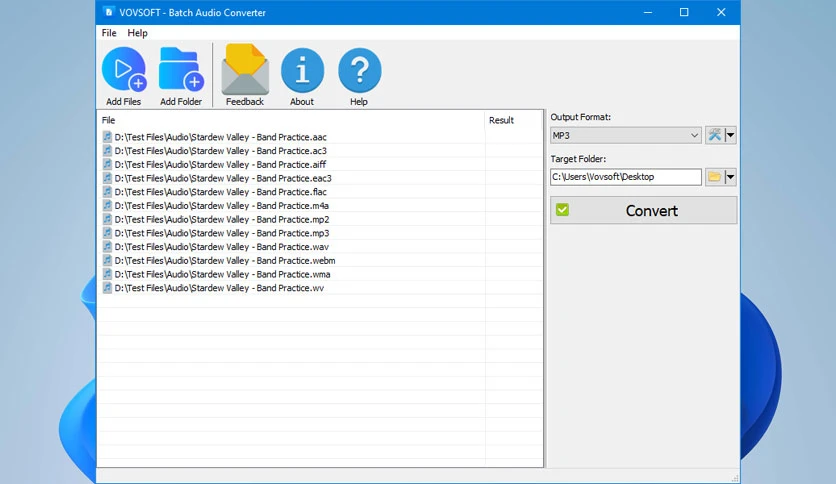Select the Band Practice.mp3 row
The width and height of the screenshot is (836, 484).
click(320, 233)
